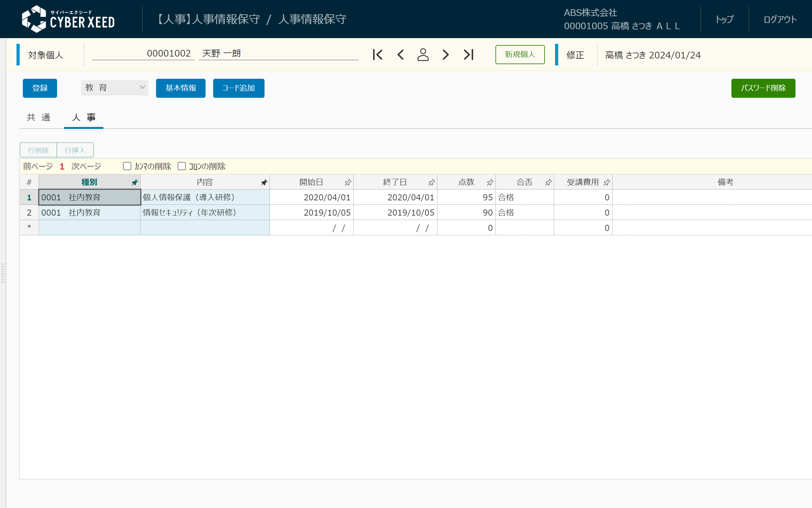Select the new row asterisk marker
Image resolution: width=812 pixels, height=508 pixels.
pos(29,228)
